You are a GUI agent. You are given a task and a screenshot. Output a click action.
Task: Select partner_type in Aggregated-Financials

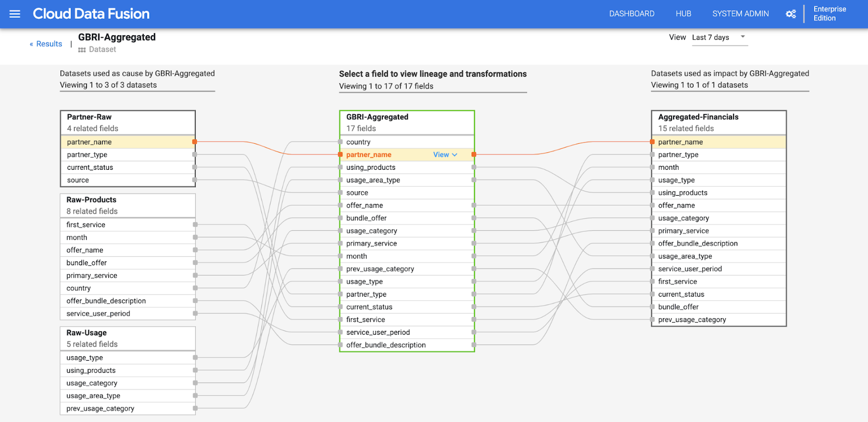tap(719, 155)
